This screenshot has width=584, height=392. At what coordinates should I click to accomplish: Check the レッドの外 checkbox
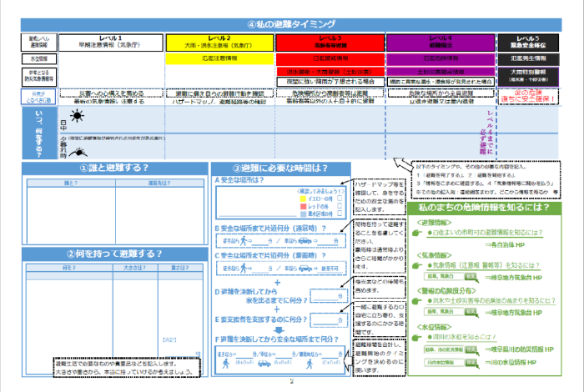[x=340, y=207]
